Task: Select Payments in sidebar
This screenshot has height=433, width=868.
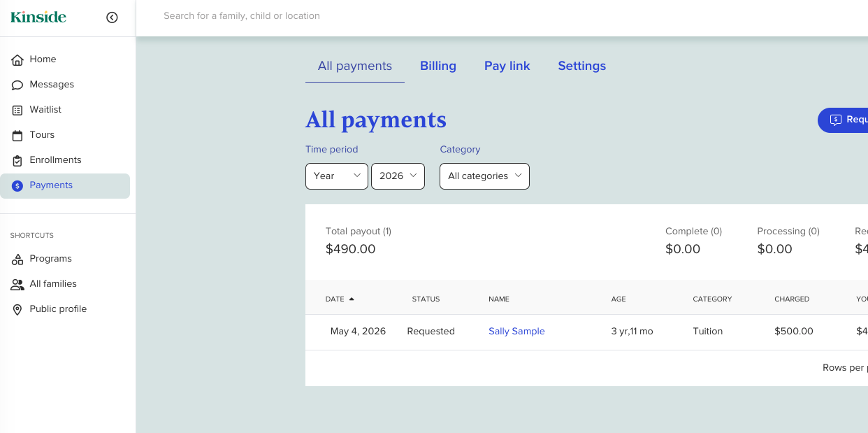Action: (x=65, y=185)
